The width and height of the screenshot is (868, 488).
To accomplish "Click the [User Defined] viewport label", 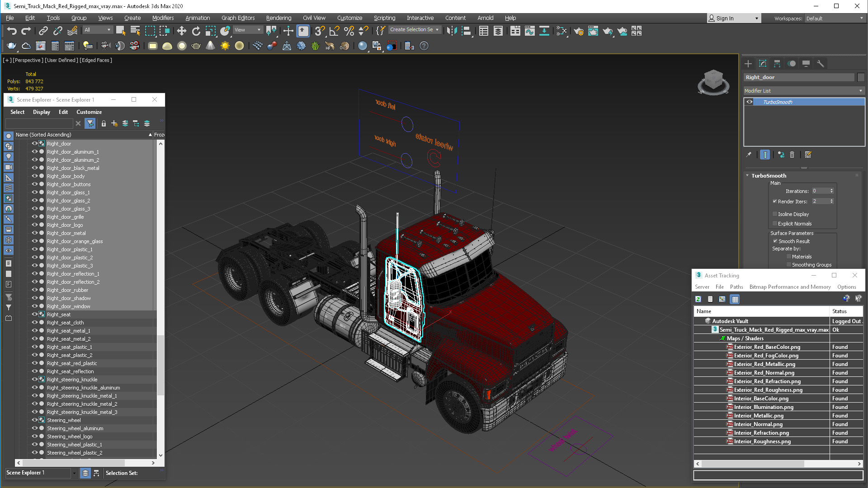I will point(61,60).
